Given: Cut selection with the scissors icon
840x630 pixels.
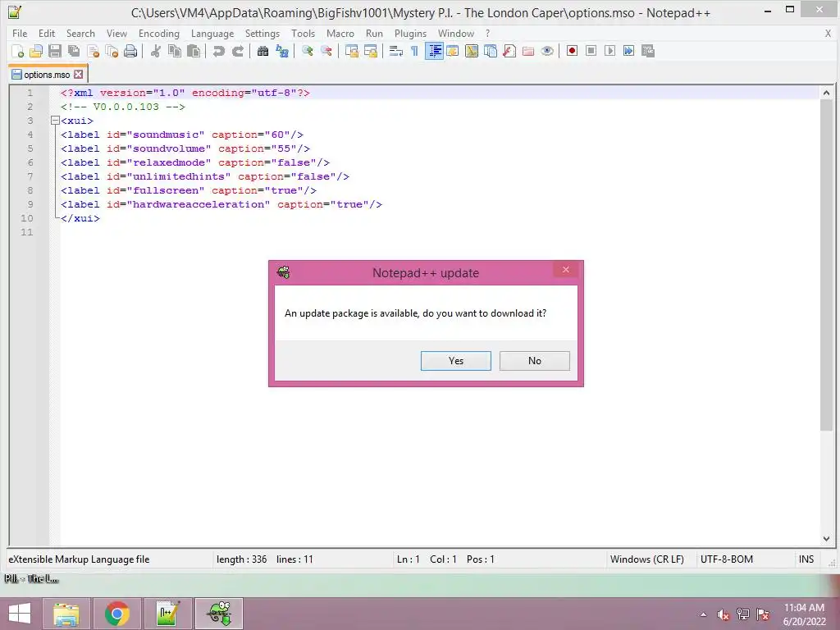Looking at the screenshot, I should click(x=156, y=52).
